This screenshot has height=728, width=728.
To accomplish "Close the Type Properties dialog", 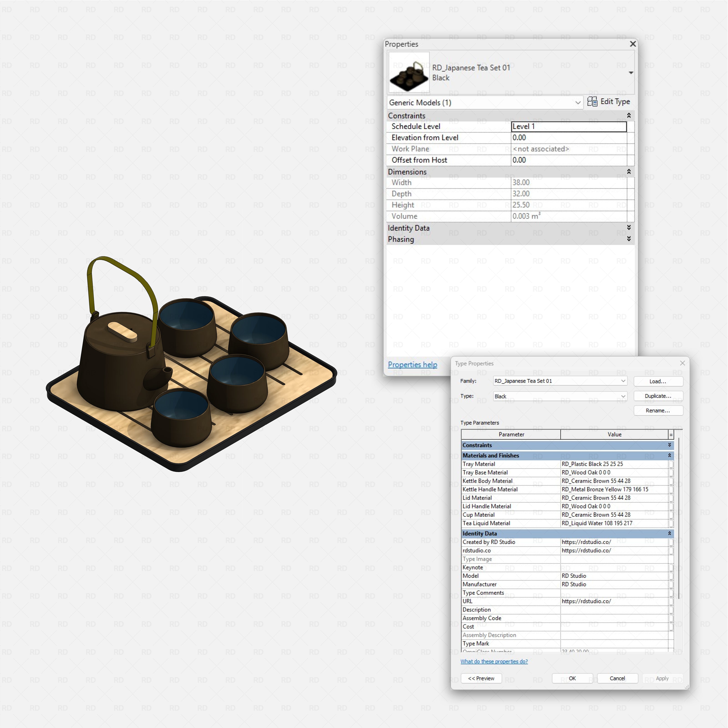I will 682,363.
